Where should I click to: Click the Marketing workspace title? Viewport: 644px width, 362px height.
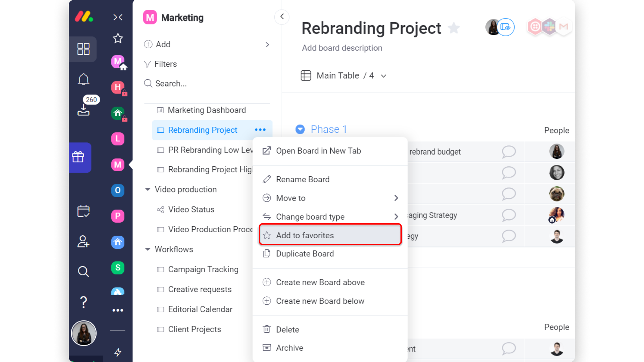pos(182,17)
